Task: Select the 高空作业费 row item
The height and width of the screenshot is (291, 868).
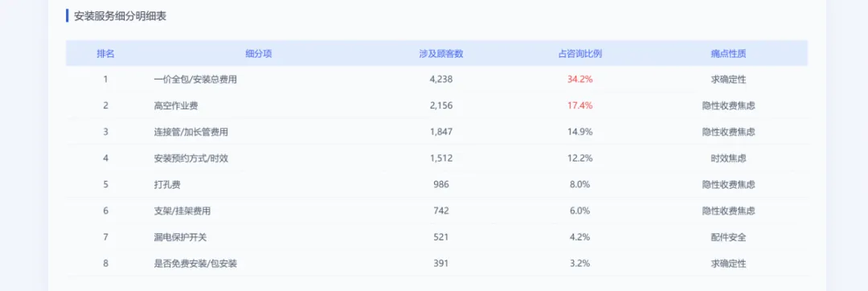Action: pyautogui.click(x=176, y=105)
